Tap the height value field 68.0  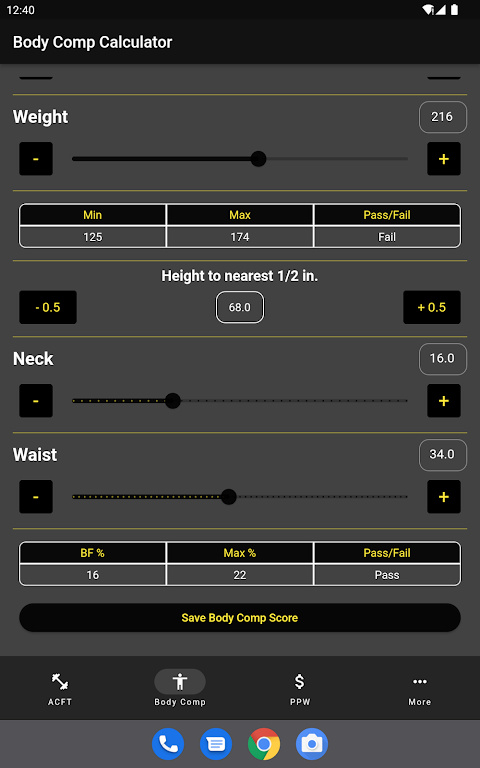point(240,307)
